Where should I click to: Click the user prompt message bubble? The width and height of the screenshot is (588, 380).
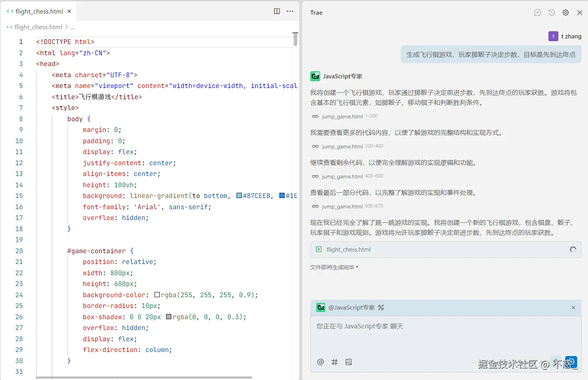click(491, 54)
